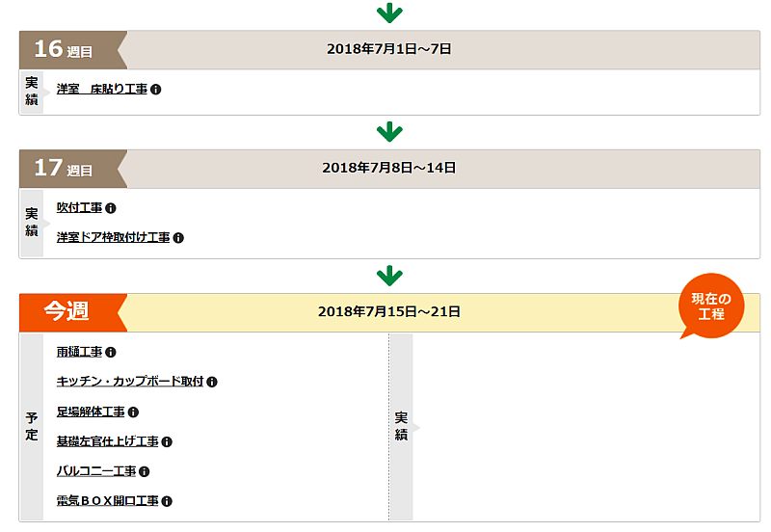This screenshot has width=771, height=532.
Task: Open the 電気BOX開口工事 link
Action: pyautogui.click(x=107, y=501)
